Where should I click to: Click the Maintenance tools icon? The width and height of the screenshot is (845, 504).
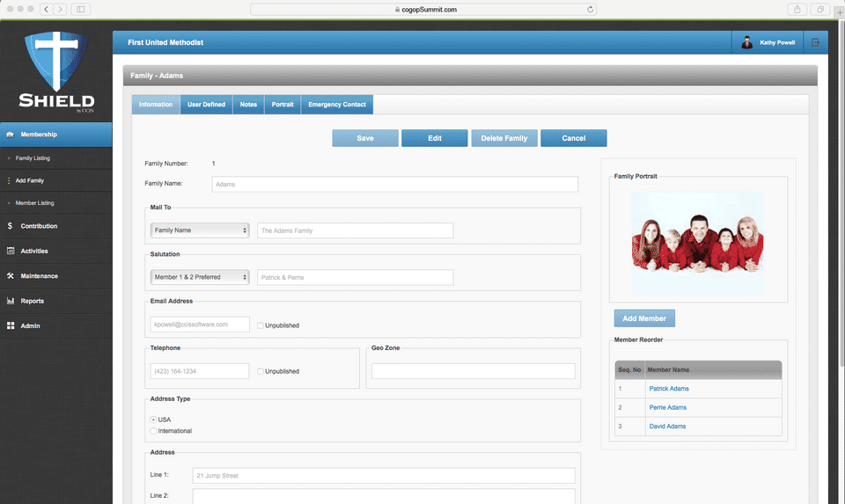click(x=11, y=275)
